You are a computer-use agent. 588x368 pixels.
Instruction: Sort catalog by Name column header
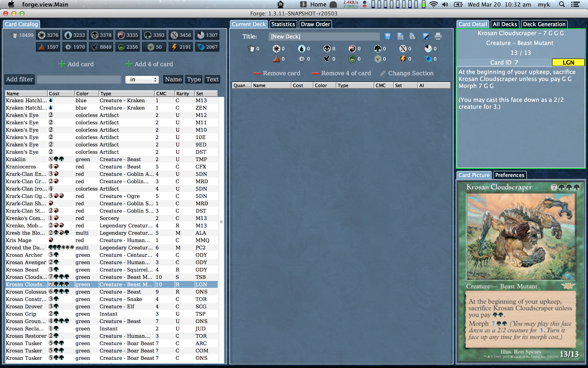(26, 93)
